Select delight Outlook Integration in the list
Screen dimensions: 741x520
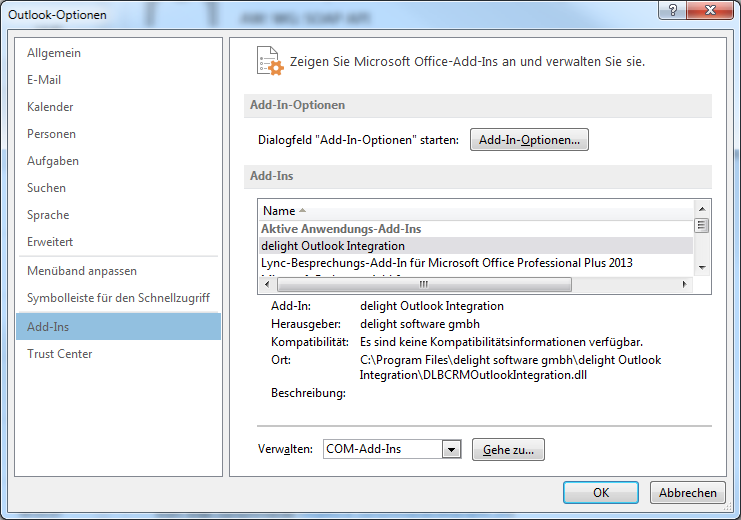pyautogui.click(x=333, y=246)
